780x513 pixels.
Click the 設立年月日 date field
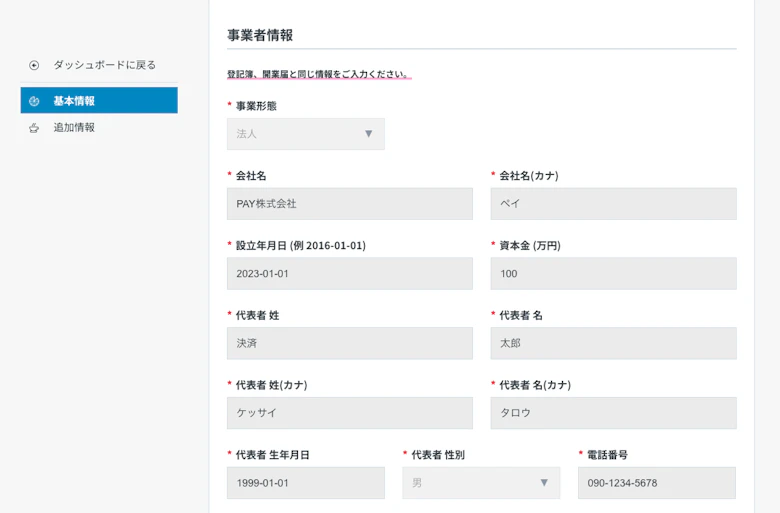point(349,274)
